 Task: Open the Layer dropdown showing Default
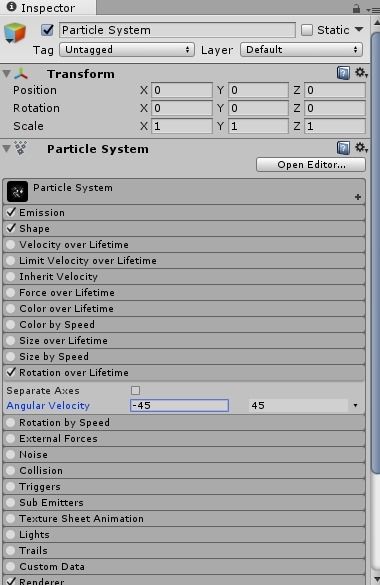[302, 50]
